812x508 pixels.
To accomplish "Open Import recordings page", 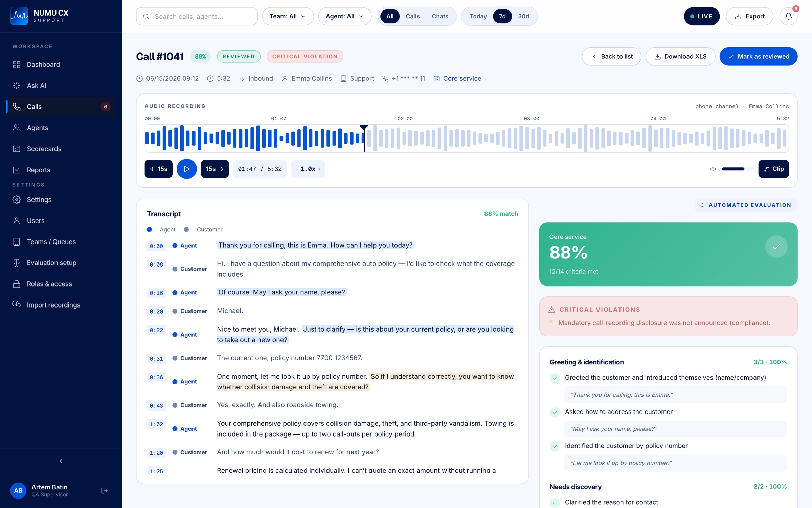I will [x=61, y=305].
